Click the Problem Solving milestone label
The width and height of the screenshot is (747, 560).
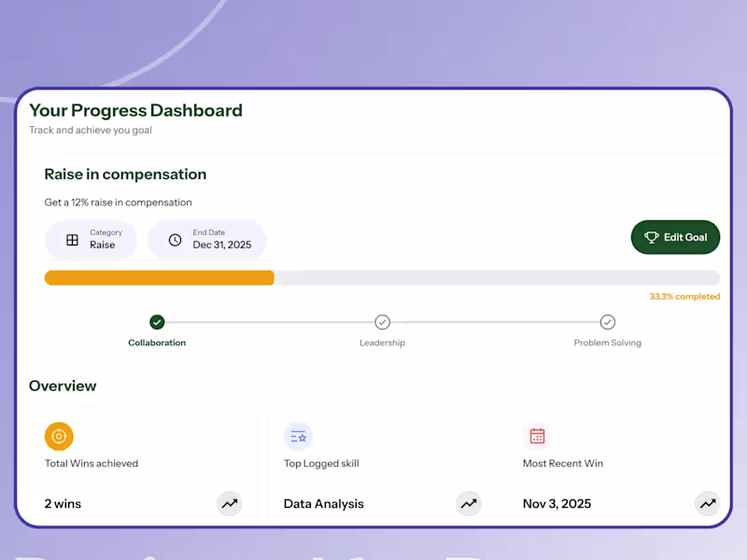coord(608,343)
